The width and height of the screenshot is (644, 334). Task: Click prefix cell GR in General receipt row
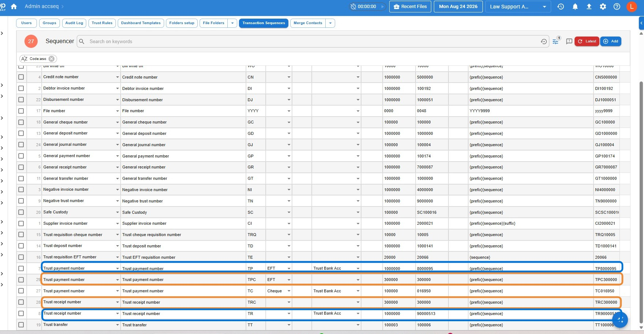point(255,167)
